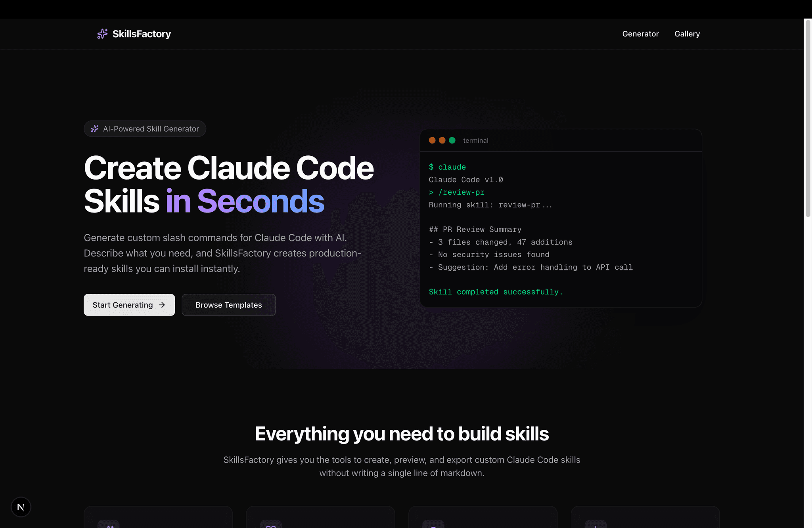
Task: Click the orange traffic-light dot on the terminal window
Action: click(442, 140)
